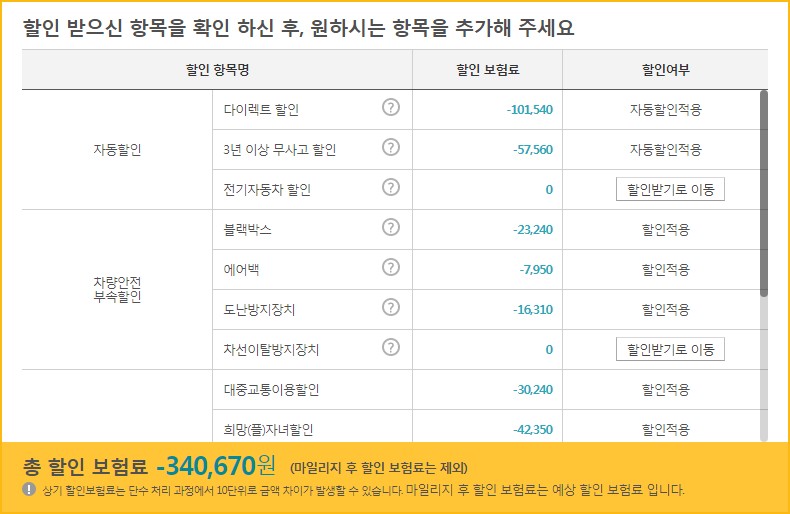Open help icon for 3년 이상 무사고 할인
Screen dimensions: 790x514
[390, 148]
